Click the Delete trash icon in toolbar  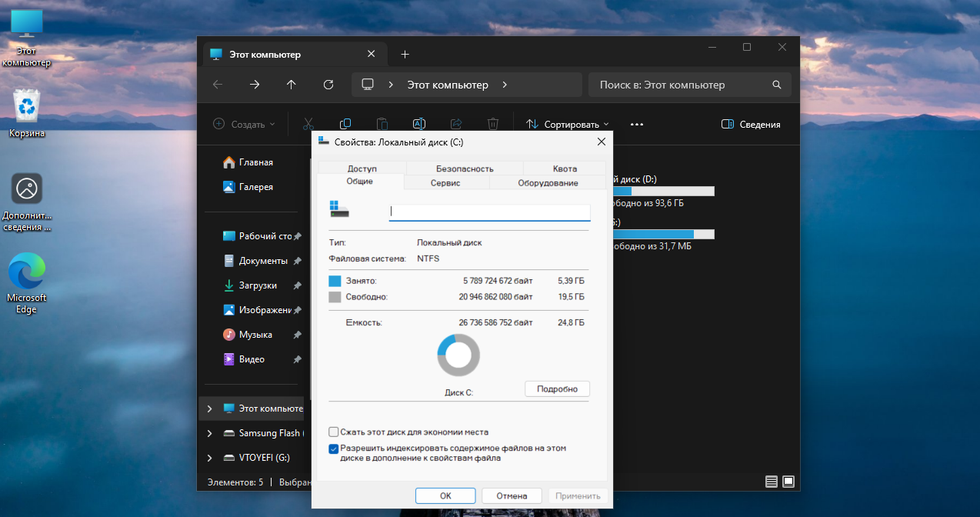pos(493,124)
